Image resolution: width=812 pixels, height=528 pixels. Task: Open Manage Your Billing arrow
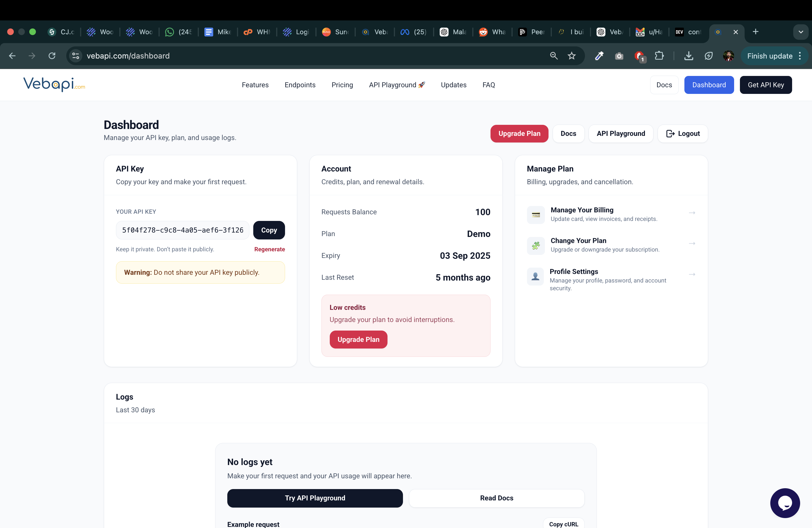[x=692, y=213]
